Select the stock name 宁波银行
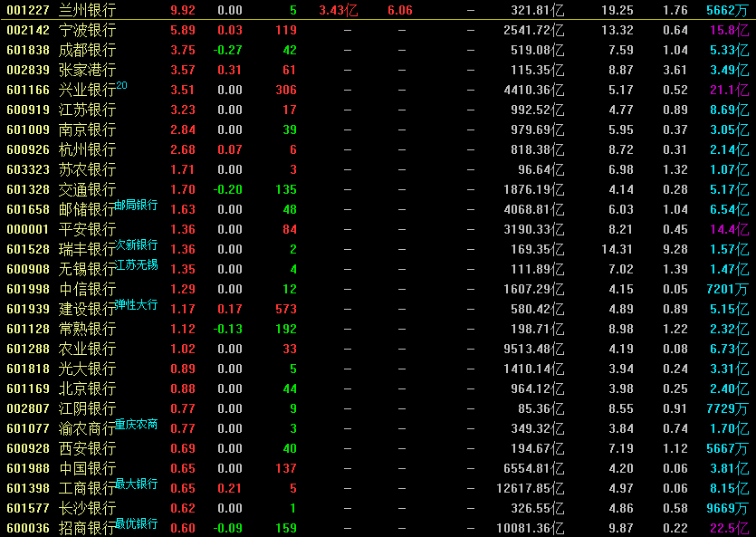756x537 pixels. point(87,30)
